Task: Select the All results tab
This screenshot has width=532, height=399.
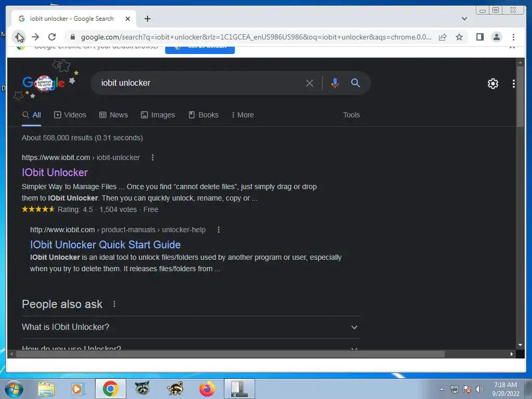Action: point(32,115)
